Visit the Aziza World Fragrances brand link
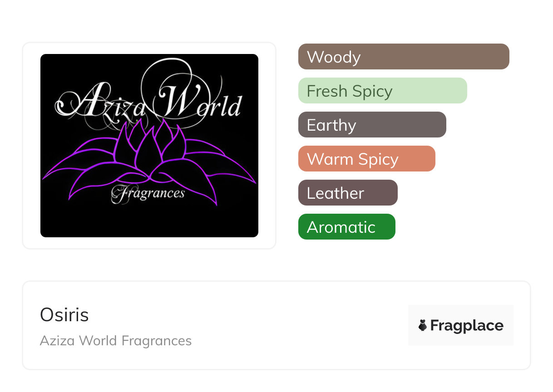The width and height of the screenshot is (553, 392). click(116, 341)
